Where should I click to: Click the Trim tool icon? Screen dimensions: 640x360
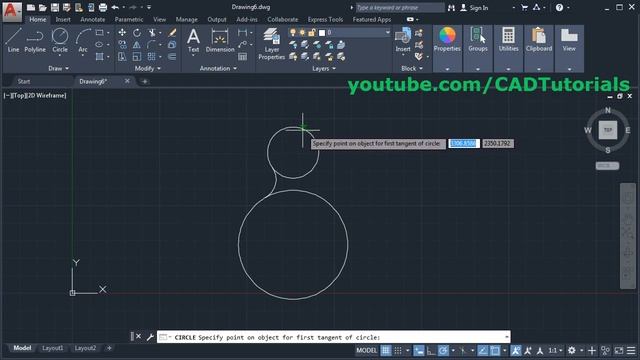click(x=152, y=33)
